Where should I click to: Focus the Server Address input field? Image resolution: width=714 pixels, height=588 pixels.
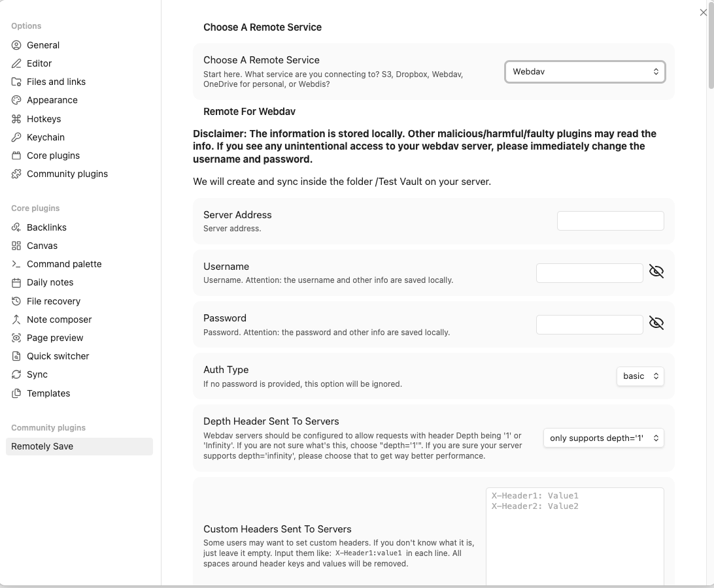[x=611, y=221]
